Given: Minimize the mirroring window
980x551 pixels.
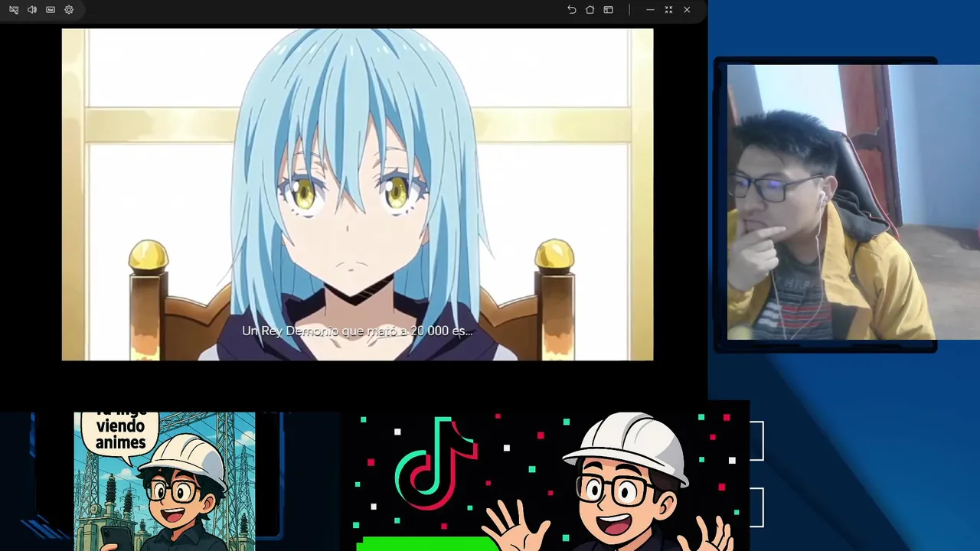Looking at the screenshot, I should click(650, 10).
